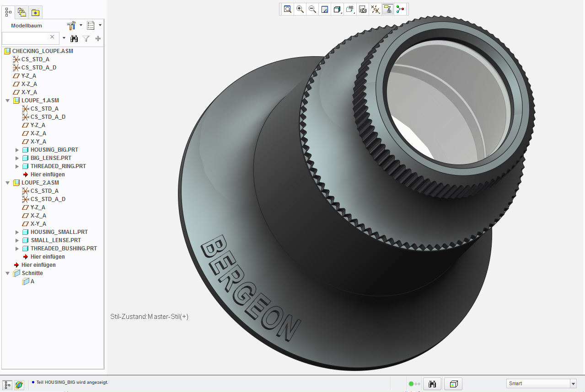585x392 pixels.
Task: Expand the SMALL_LENSE.PRT node
Action: point(17,240)
